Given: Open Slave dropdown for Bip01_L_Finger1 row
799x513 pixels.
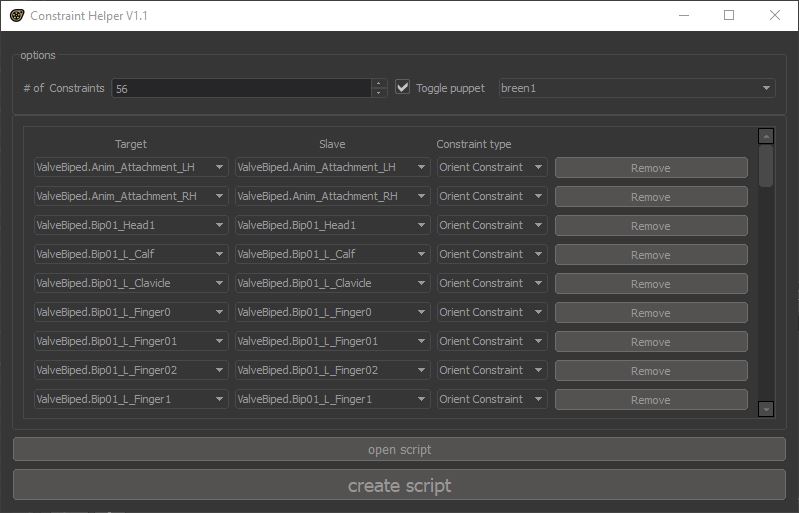Looking at the screenshot, I should point(332,399).
